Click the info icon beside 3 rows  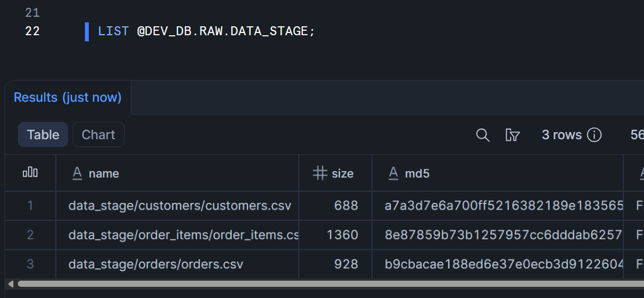click(x=594, y=135)
